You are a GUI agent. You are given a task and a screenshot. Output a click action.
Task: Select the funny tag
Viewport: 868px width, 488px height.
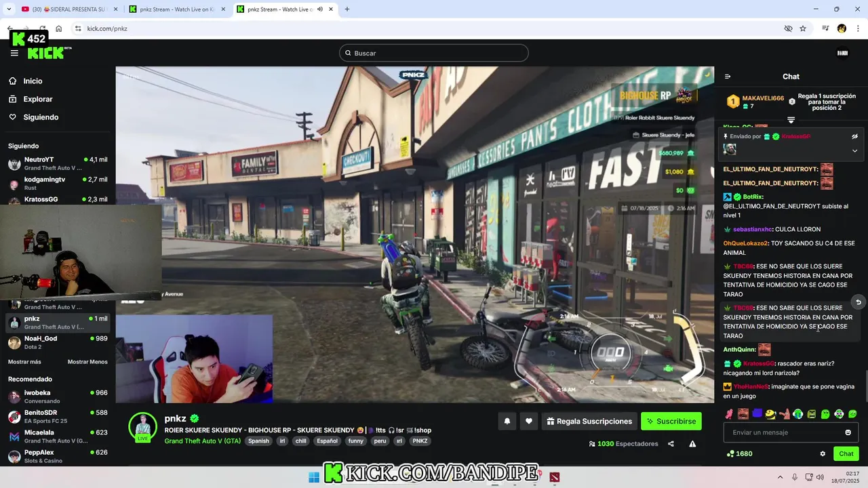coord(356,441)
